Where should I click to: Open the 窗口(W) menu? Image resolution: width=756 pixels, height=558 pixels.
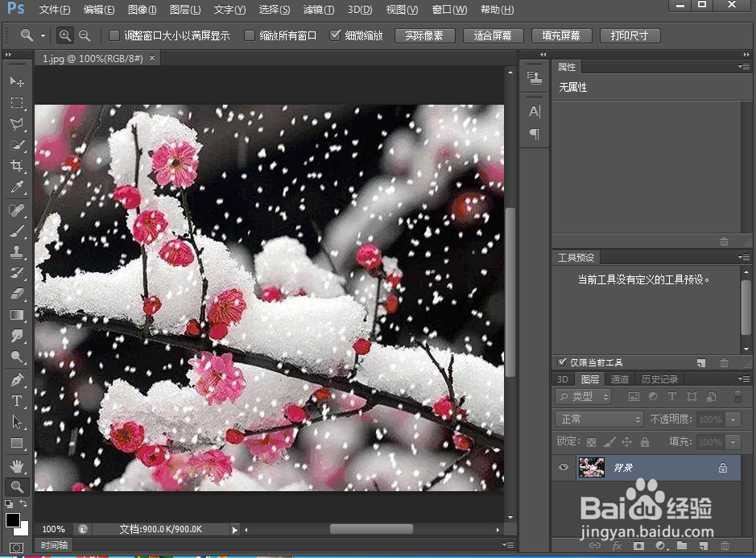pos(449,9)
